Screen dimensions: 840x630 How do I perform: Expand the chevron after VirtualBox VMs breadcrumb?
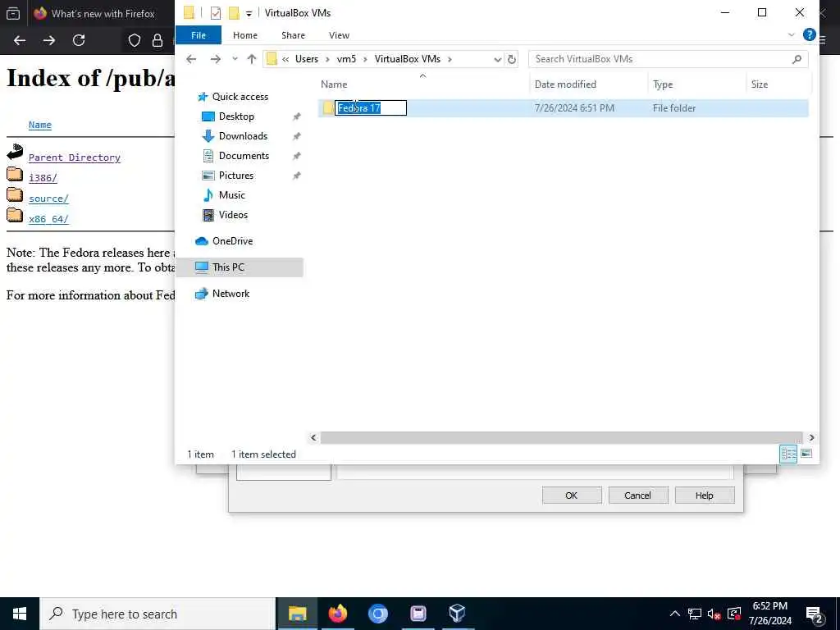pyautogui.click(x=450, y=59)
